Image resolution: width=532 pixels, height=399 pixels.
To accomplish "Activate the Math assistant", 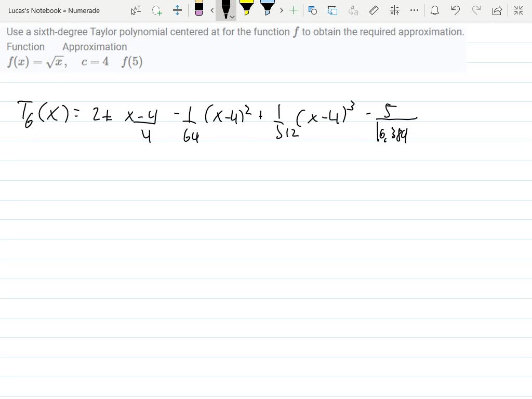I will (x=394, y=10).
